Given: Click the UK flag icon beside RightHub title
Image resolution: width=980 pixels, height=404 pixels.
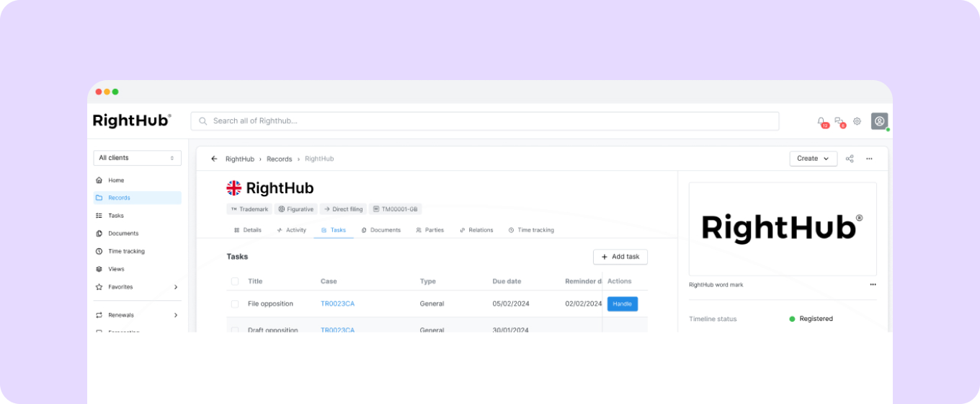Looking at the screenshot, I should tap(234, 188).
